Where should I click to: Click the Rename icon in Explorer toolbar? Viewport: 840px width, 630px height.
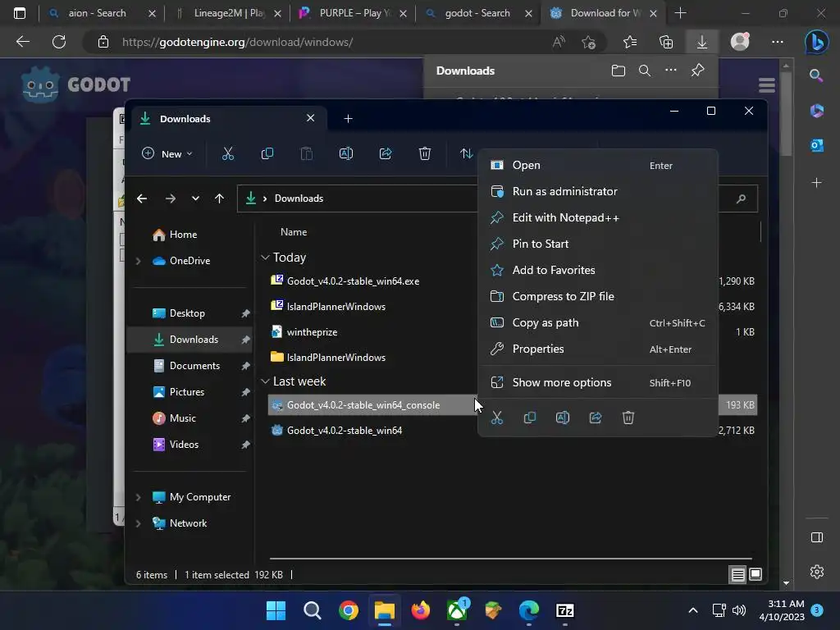point(346,153)
